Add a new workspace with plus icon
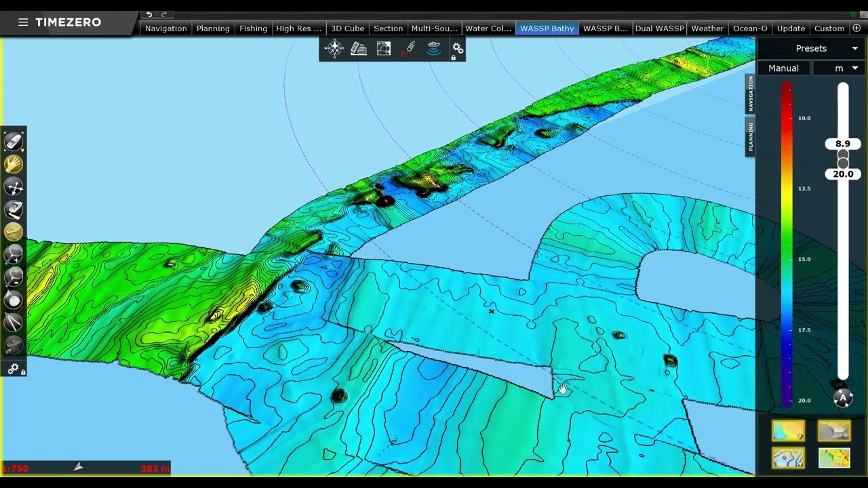Image resolution: width=868 pixels, height=488 pixels. point(856,28)
